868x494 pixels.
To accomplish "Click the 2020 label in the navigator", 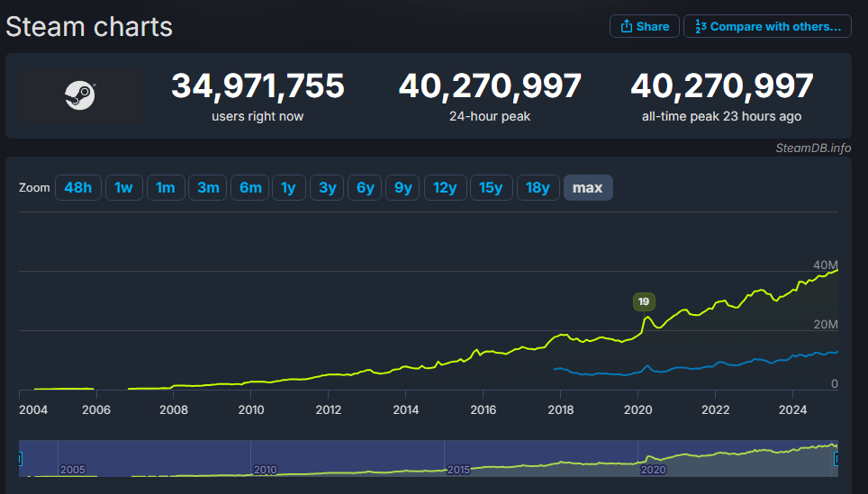I will tap(653, 470).
